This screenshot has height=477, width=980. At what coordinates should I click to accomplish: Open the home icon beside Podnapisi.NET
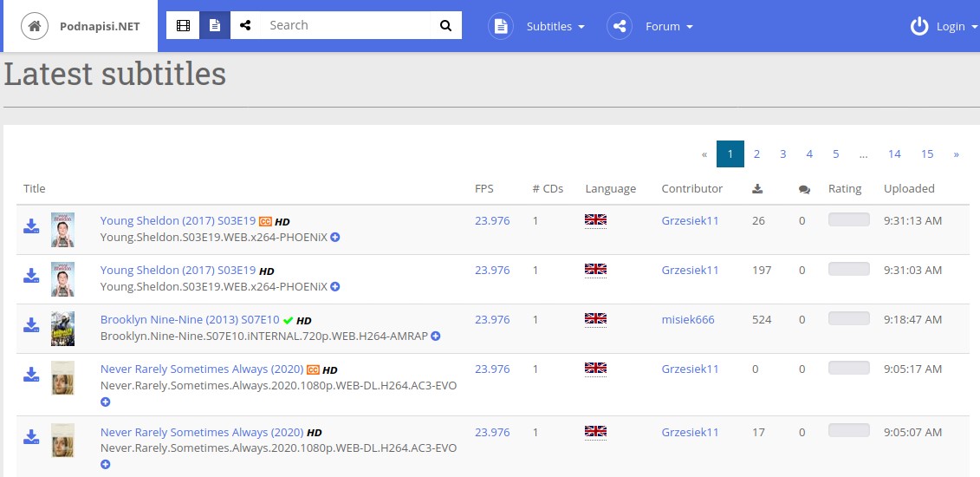click(x=35, y=26)
